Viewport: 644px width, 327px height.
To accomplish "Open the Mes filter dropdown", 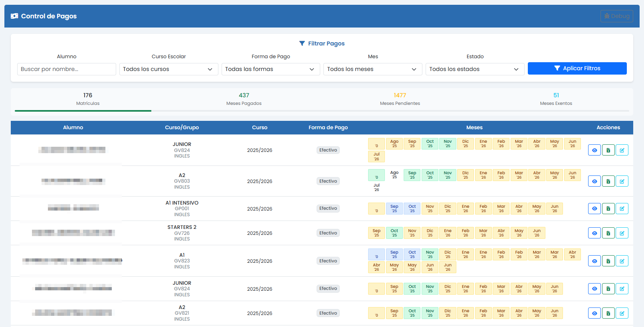I will 373,69.
